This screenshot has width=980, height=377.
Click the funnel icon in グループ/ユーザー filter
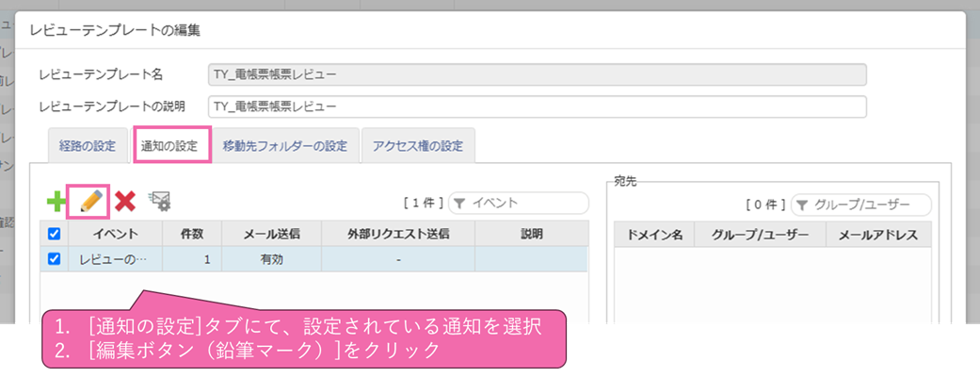tap(801, 205)
